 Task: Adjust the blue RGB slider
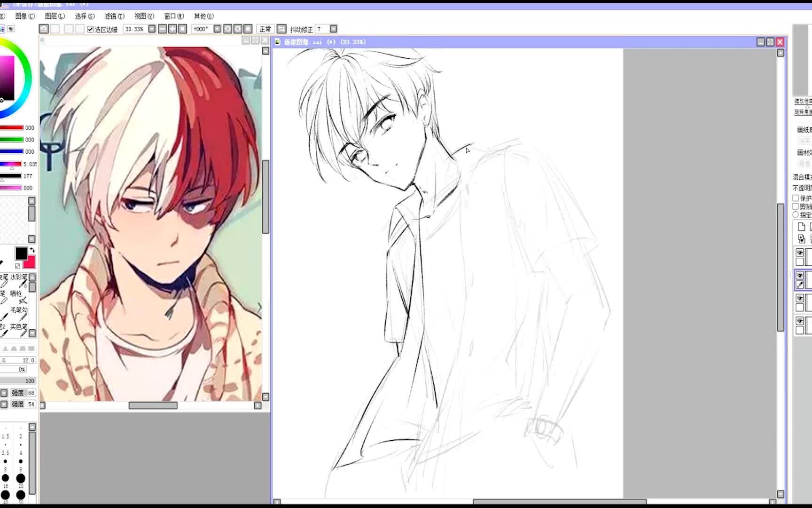(11, 151)
